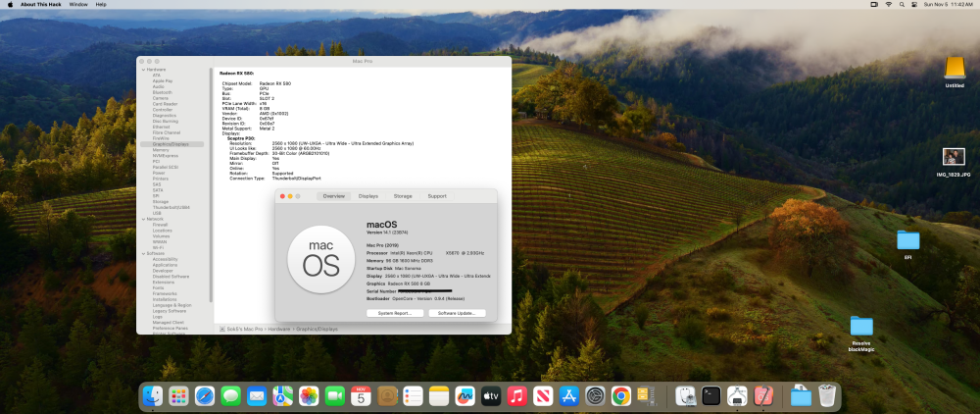The image size is (980, 414).
Task: Select Graphics/Displays sidebar item
Action: click(171, 144)
